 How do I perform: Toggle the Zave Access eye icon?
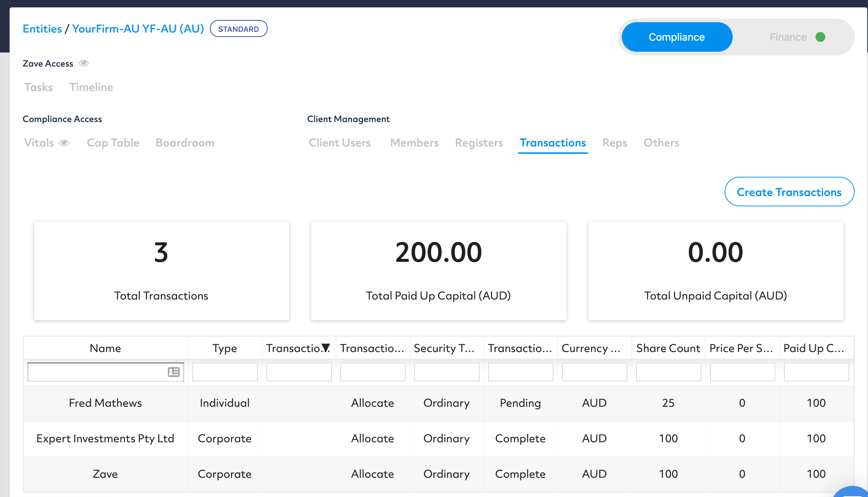pyautogui.click(x=84, y=63)
